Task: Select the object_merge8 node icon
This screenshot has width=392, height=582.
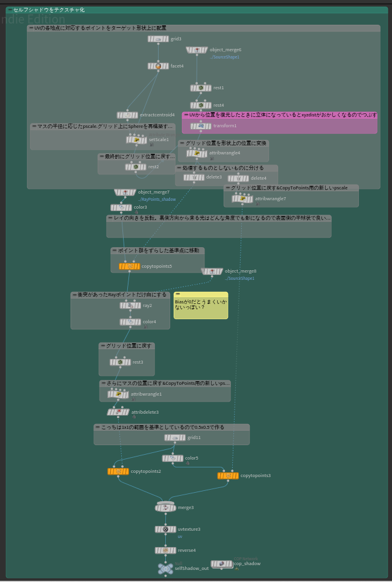Action: [x=212, y=271]
